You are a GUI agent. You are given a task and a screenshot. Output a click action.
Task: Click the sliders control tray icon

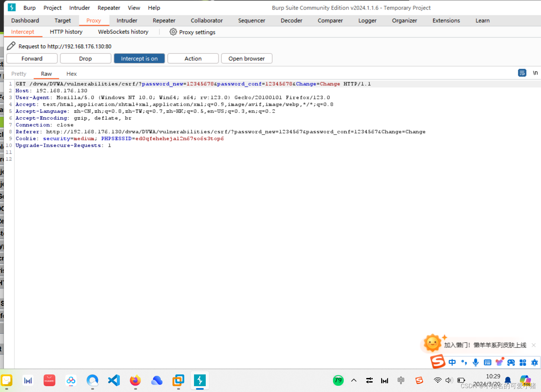369,380
